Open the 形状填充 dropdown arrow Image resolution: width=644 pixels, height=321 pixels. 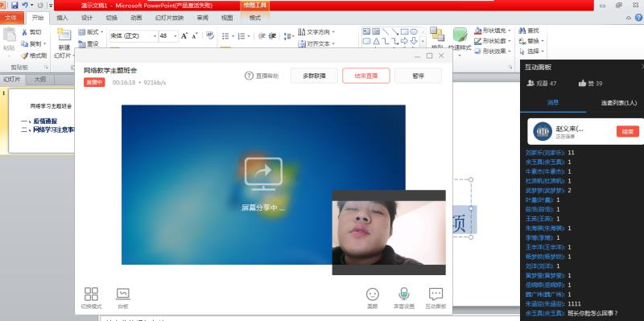click(x=510, y=31)
